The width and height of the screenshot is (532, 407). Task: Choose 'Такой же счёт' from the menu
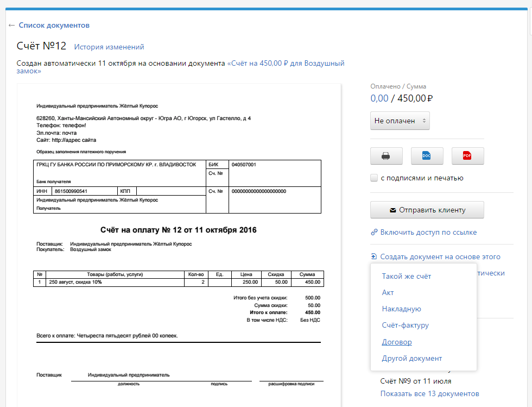point(407,276)
